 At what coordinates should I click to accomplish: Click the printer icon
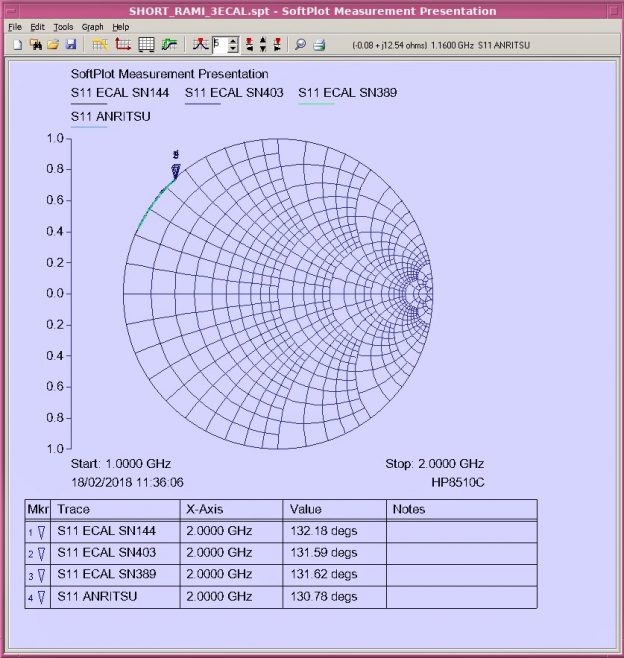(x=319, y=44)
